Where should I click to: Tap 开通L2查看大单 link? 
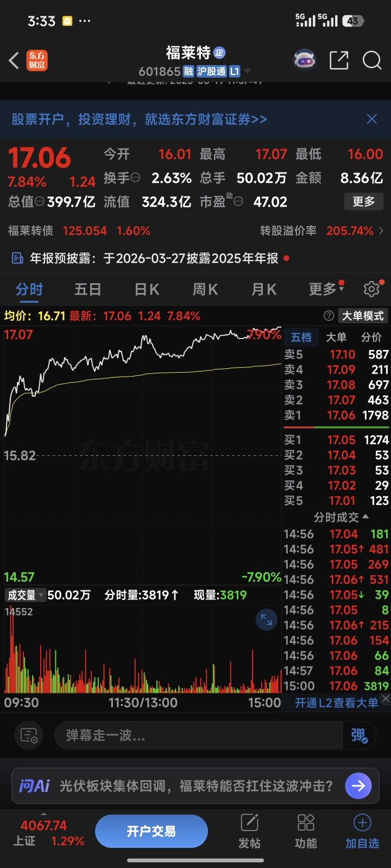337,703
